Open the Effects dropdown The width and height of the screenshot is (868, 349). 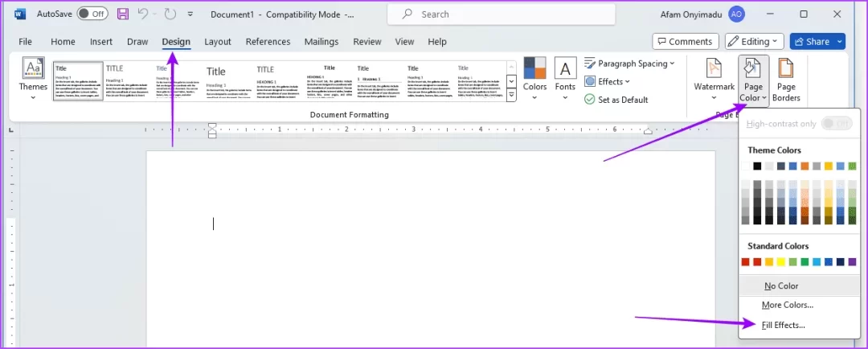(x=608, y=81)
